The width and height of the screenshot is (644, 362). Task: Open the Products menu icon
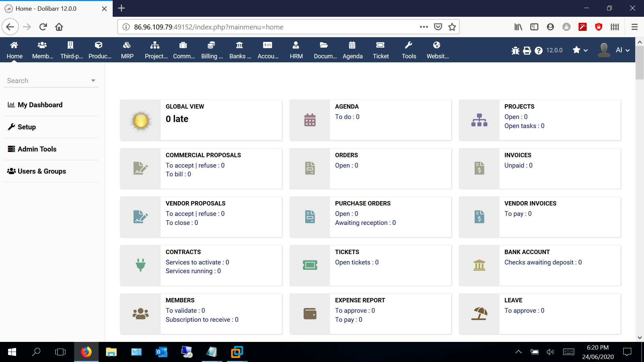[x=99, y=45]
